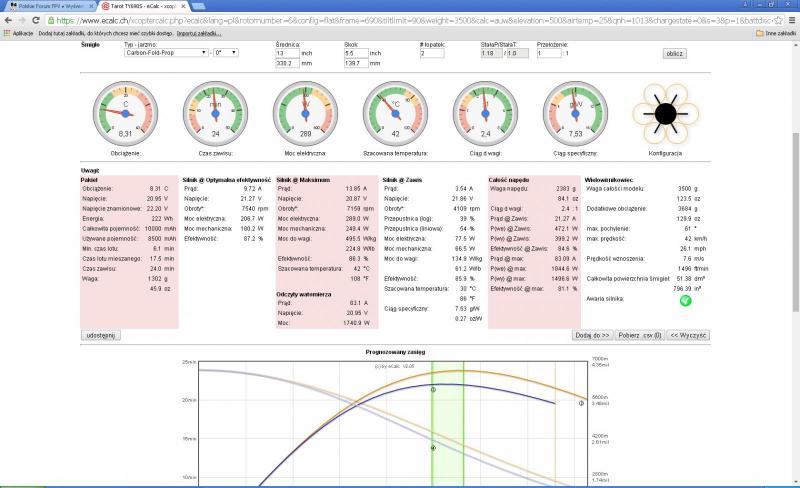Viewport: 800px width, 488px height.
Task: Click the << Wyczyść clear button
Action: pos(688,334)
